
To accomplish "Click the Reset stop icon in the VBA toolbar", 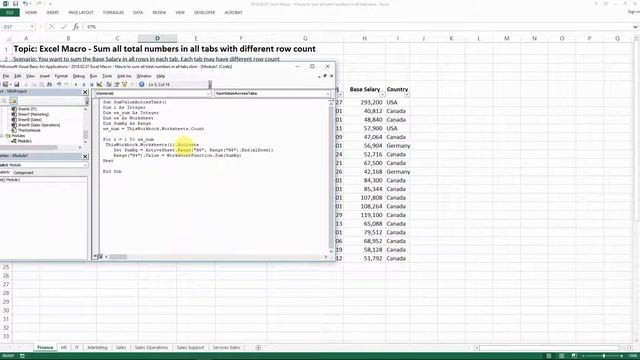I will [x=92, y=84].
